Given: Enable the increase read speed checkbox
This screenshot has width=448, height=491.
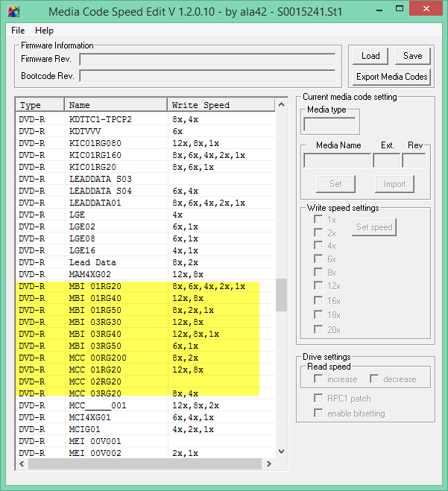Looking at the screenshot, I should point(318,379).
